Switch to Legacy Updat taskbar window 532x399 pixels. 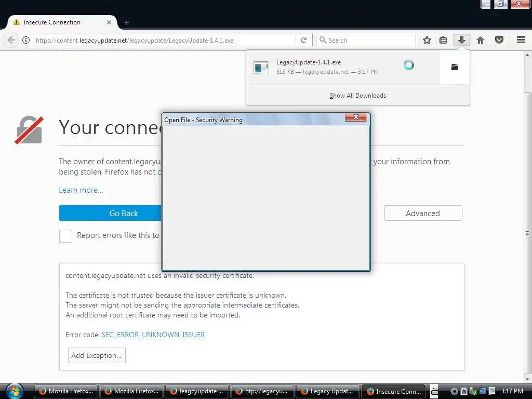click(x=328, y=391)
